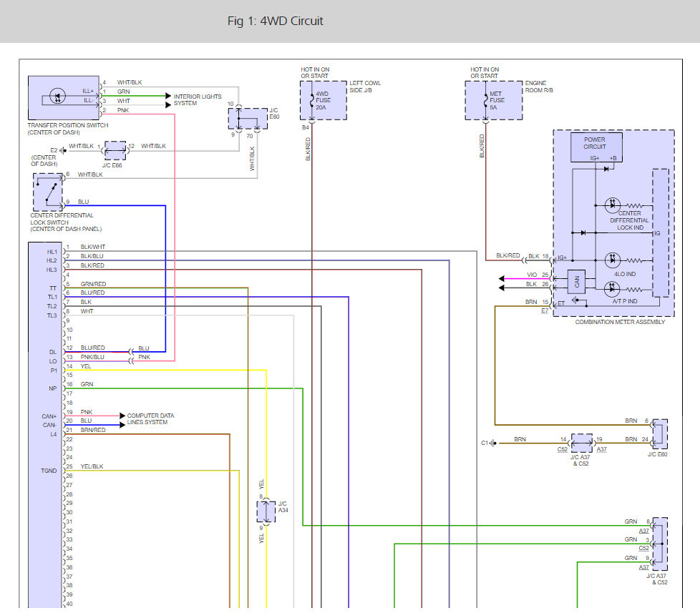Click the Interior Lights System label

[x=198, y=100]
